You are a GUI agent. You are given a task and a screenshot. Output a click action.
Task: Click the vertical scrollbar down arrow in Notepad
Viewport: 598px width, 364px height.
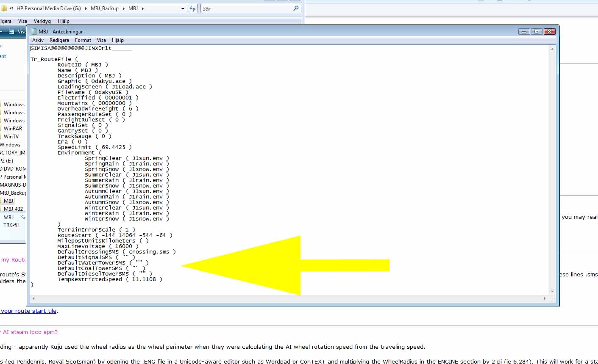pyautogui.click(x=552, y=291)
